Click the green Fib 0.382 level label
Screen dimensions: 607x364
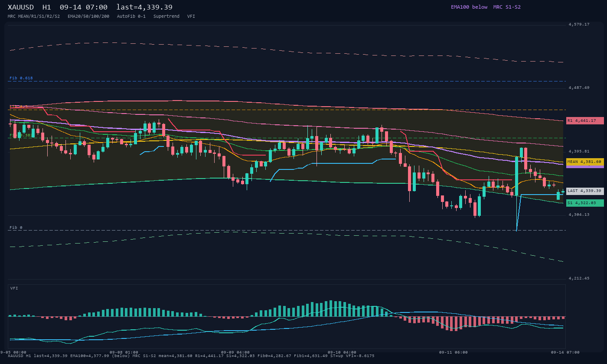21,135
